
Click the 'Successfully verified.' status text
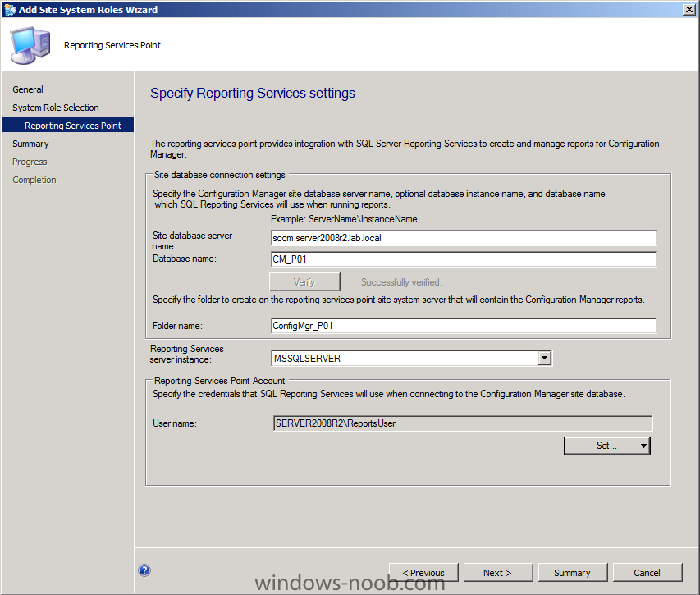pos(401,282)
